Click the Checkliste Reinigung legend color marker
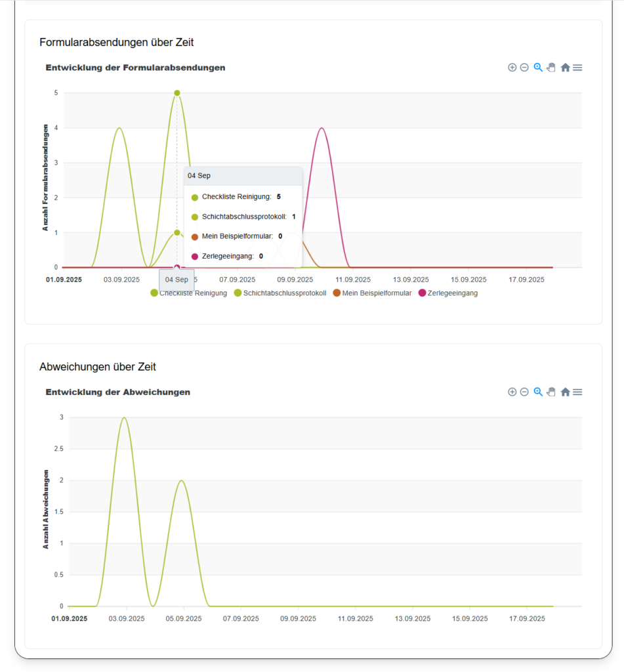624x672 pixels. click(x=154, y=293)
